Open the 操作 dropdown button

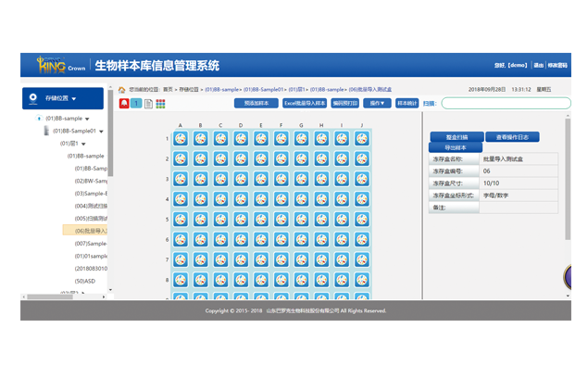point(377,103)
